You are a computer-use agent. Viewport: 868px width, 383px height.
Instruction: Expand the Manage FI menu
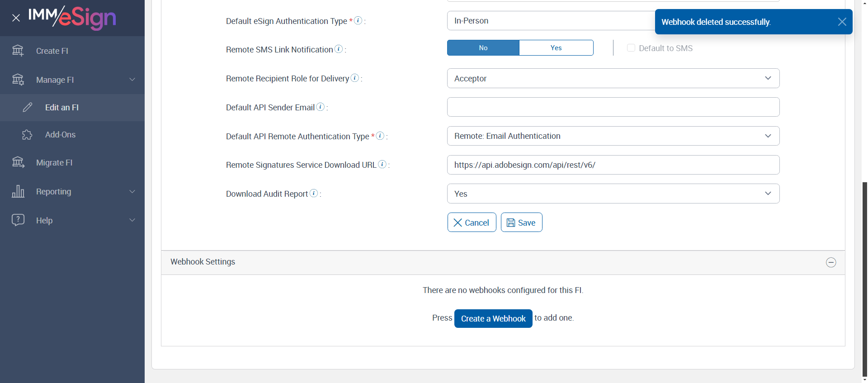(x=72, y=80)
